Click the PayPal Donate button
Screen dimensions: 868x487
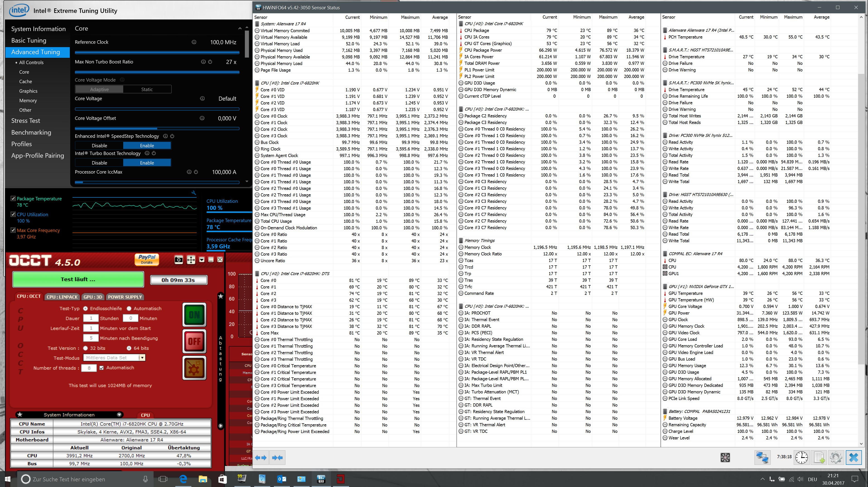147,259
